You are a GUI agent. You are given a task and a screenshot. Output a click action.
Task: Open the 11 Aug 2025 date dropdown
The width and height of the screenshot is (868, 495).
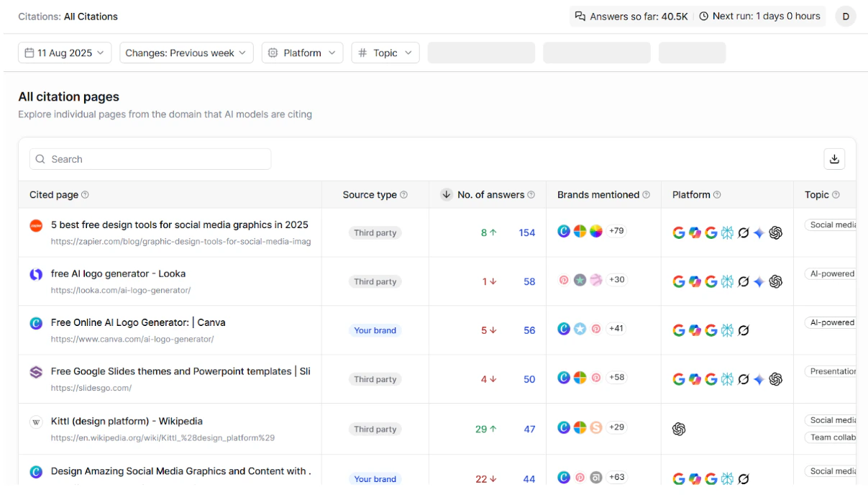(x=65, y=53)
